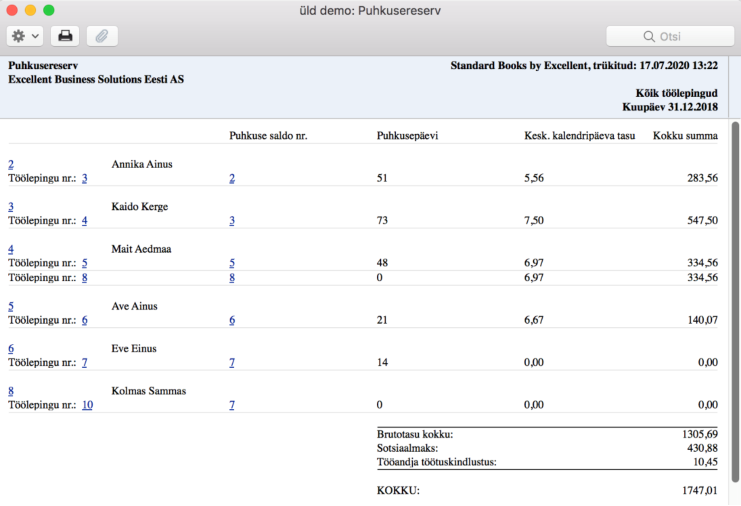741x506 pixels.
Task: Open employee number 5 link for Ave Ainus
Action: [11, 307]
